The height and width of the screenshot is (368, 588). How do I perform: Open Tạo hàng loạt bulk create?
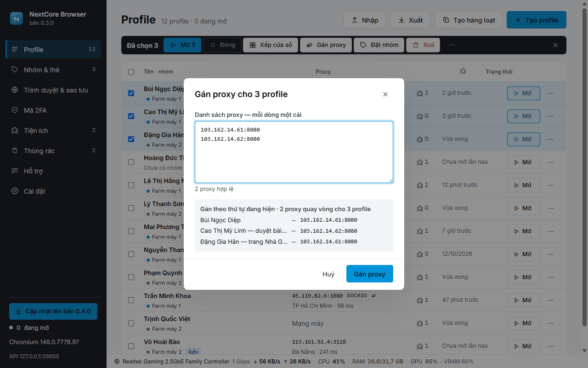pos(469,20)
